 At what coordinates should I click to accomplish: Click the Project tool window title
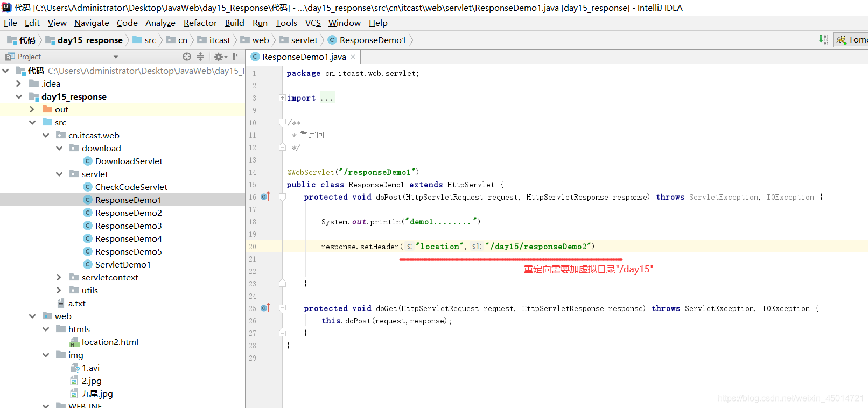coord(29,57)
